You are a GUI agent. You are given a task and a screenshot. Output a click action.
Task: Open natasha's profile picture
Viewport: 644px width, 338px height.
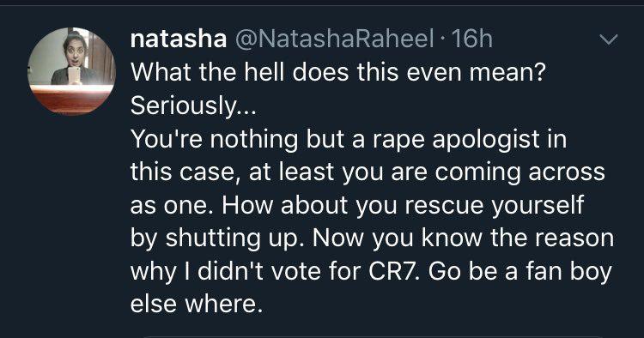pyautogui.click(x=71, y=71)
